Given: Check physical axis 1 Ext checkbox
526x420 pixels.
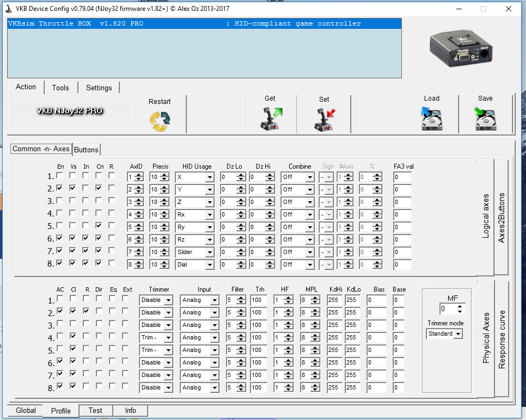Looking at the screenshot, I should 125,298.
